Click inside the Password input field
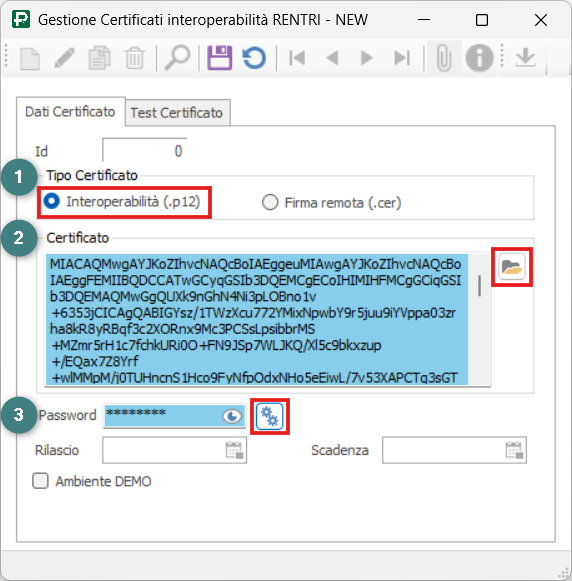Viewport: 572px width, 581px height. click(163, 416)
